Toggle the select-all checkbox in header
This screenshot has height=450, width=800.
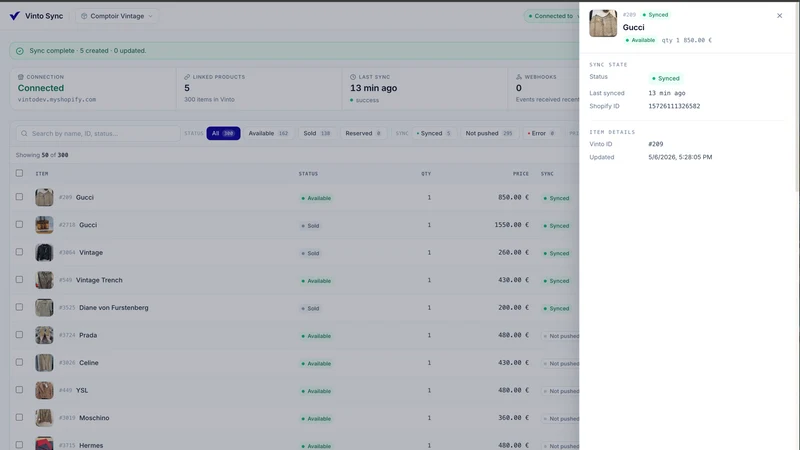pyautogui.click(x=19, y=173)
